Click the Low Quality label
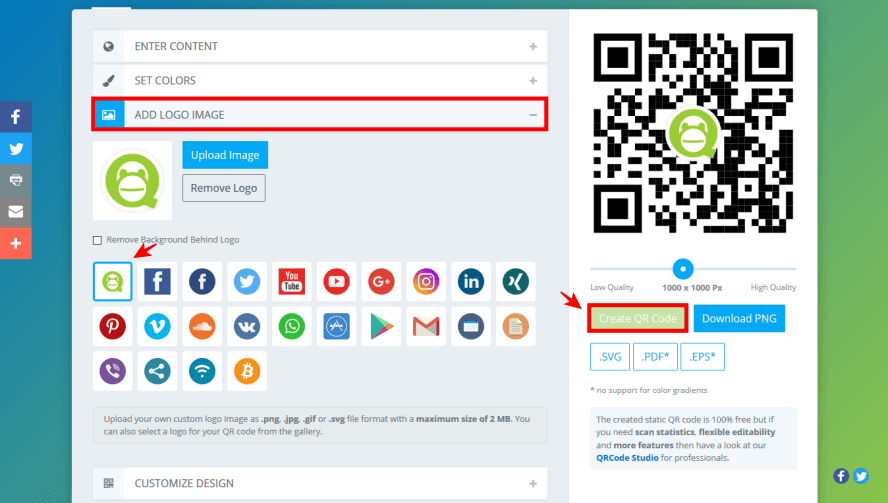This screenshot has width=888, height=503. (x=612, y=287)
